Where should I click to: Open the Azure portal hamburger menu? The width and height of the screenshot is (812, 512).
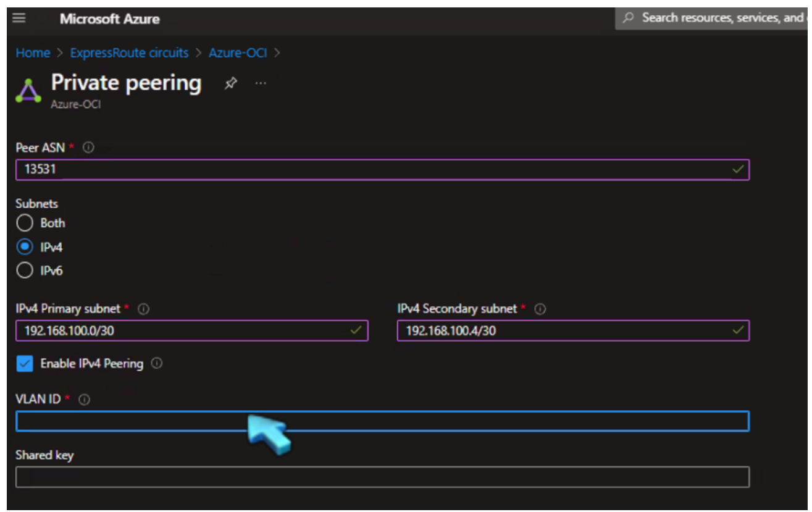click(19, 18)
